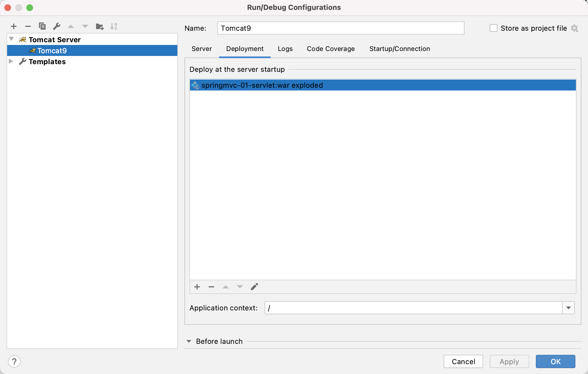Move the deployment artifact up

point(226,287)
